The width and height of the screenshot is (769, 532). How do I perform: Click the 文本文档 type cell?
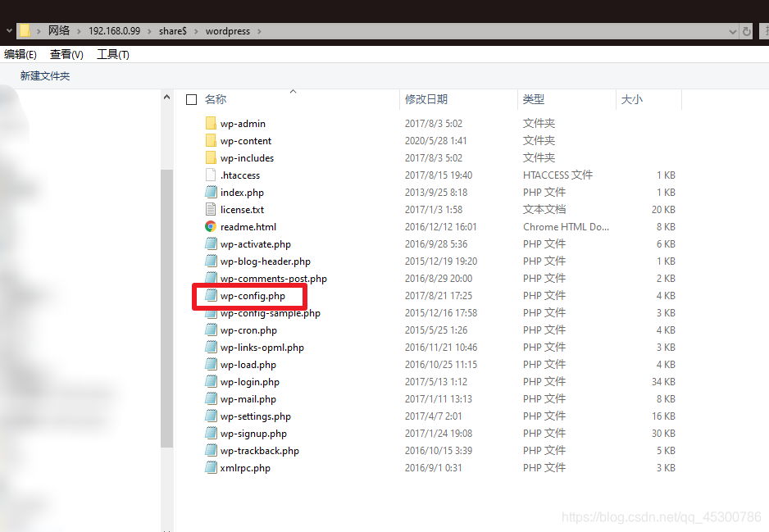tap(544, 209)
